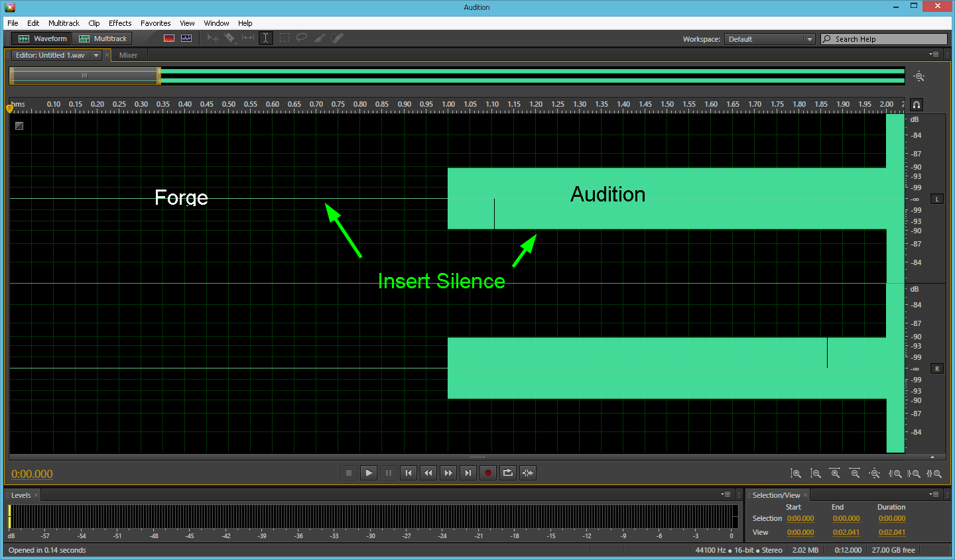Click Zoom In Amplitude icon

coord(796,474)
